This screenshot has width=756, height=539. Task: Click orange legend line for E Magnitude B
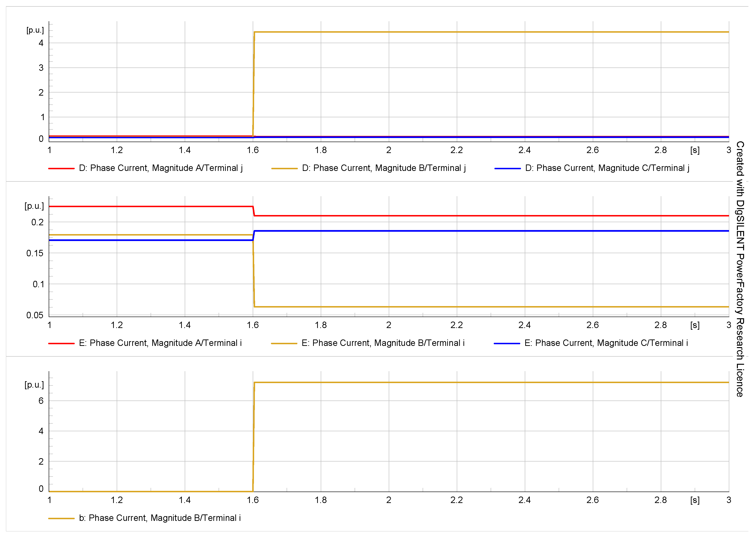(x=284, y=344)
